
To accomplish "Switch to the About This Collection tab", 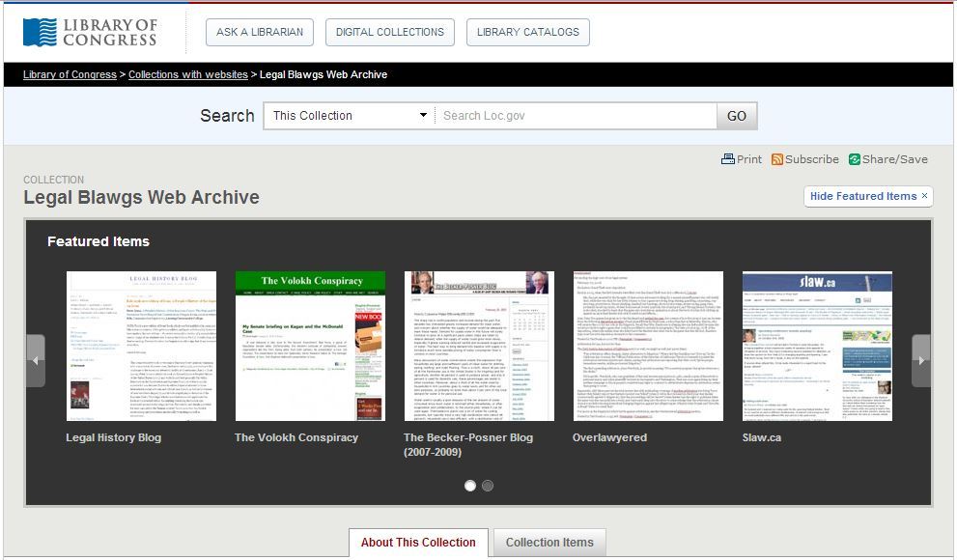I will tap(418, 543).
